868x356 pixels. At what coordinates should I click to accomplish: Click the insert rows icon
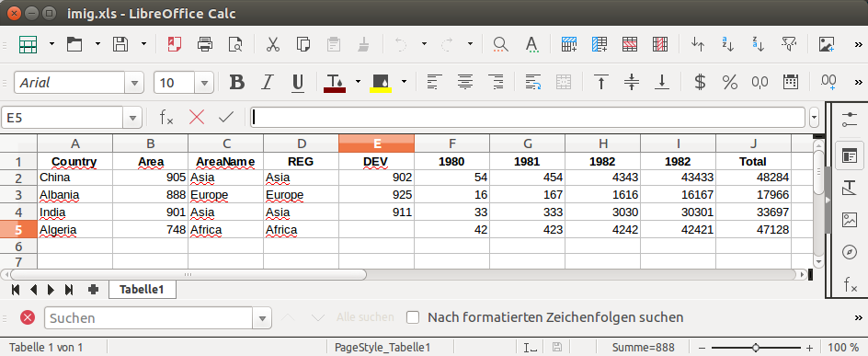tap(569, 44)
